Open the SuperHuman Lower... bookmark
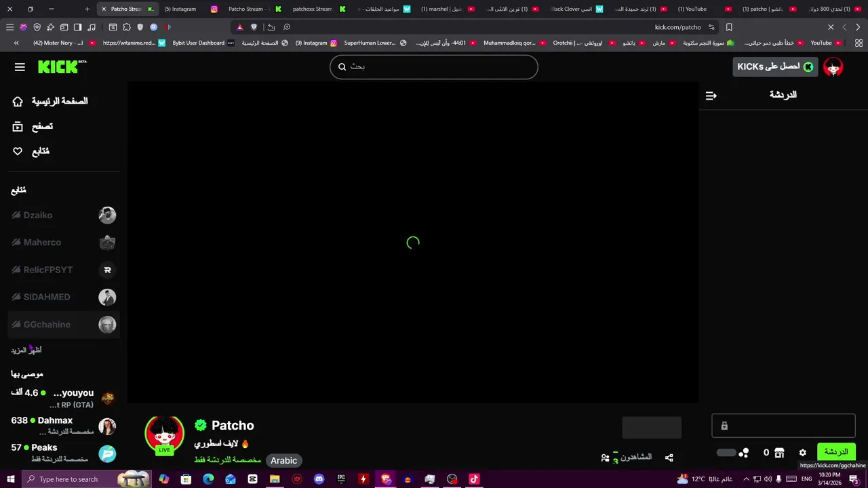The width and height of the screenshot is (868, 488). (375, 43)
